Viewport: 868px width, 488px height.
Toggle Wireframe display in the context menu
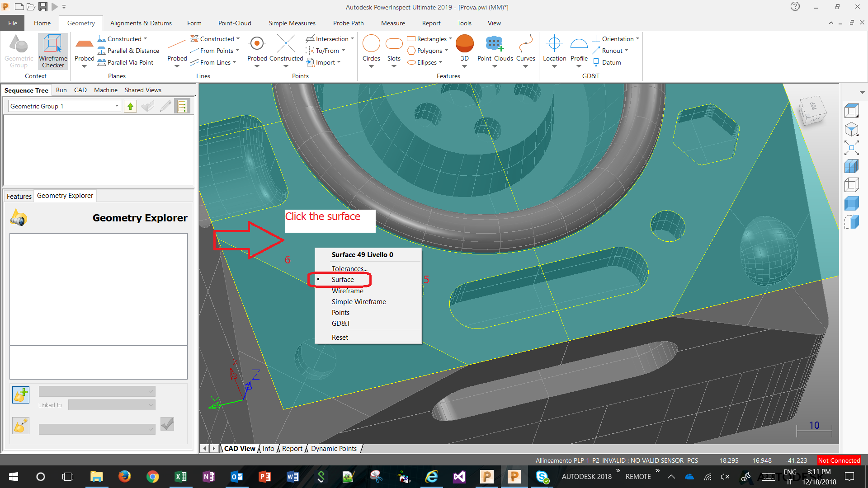(347, 291)
